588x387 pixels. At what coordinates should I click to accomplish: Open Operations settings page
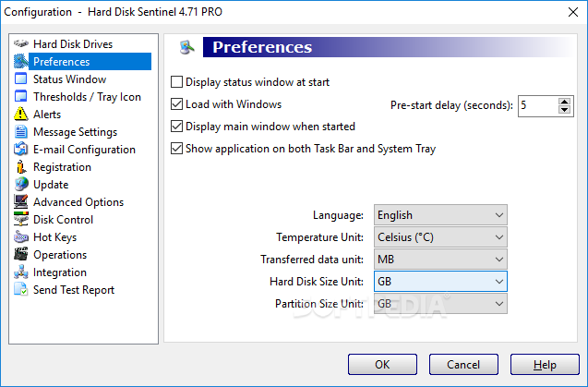pyautogui.click(x=60, y=255)
